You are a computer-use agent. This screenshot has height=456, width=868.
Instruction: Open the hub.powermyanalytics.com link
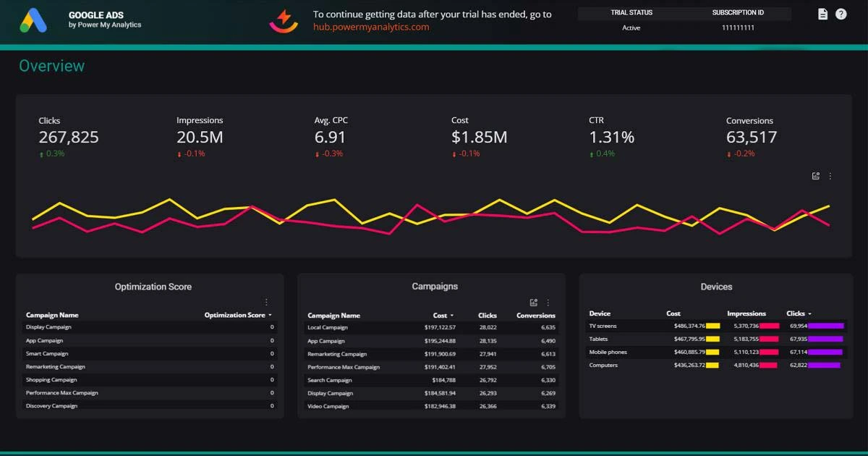tap(371, 27)
